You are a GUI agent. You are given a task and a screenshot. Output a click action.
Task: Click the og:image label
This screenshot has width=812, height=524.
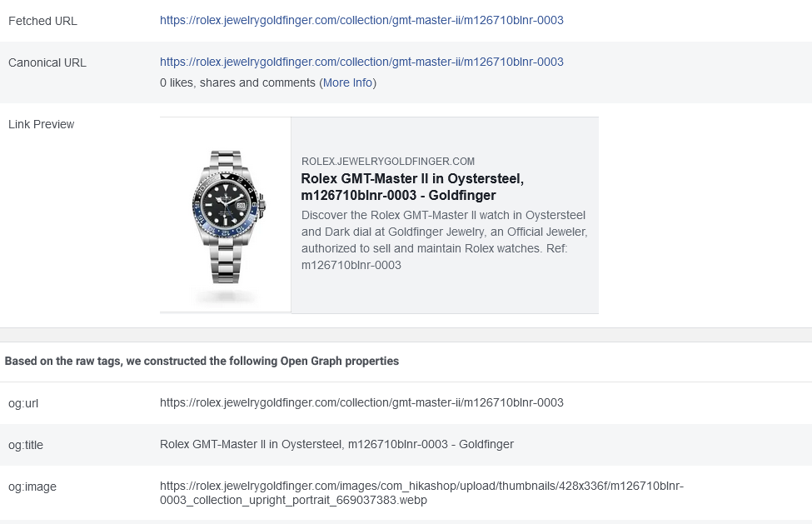31,487
